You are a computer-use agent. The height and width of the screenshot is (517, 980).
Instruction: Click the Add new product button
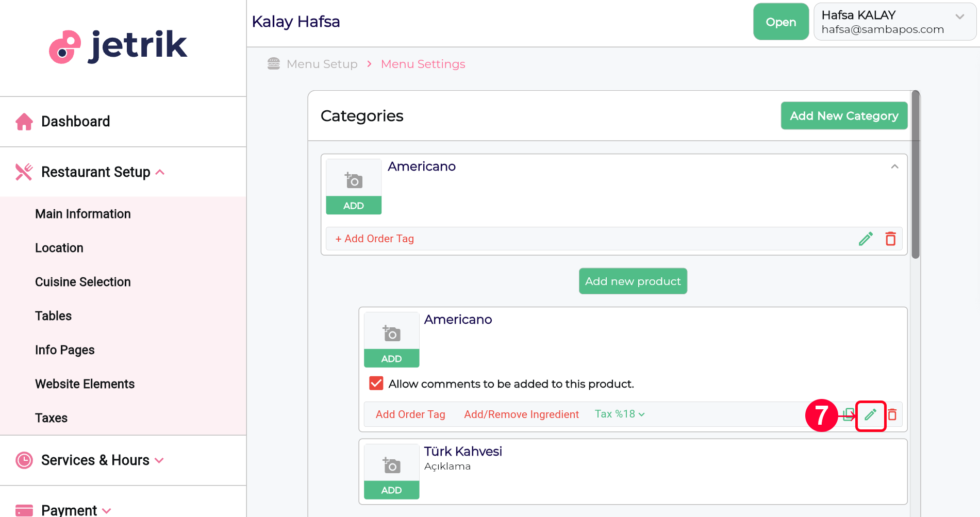click(x=633, y=281)
